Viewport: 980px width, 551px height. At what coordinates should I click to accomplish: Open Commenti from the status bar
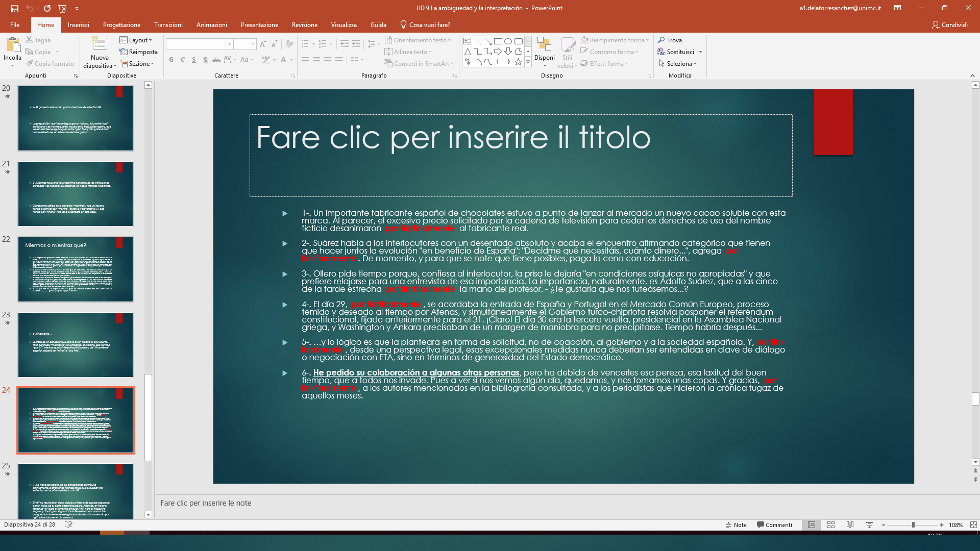point(775,525)
